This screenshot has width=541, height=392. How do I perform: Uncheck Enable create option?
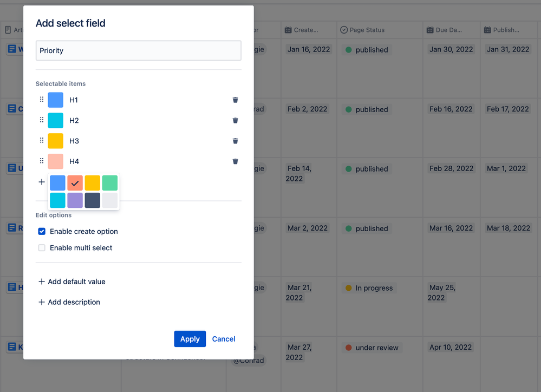click(42, 231)
